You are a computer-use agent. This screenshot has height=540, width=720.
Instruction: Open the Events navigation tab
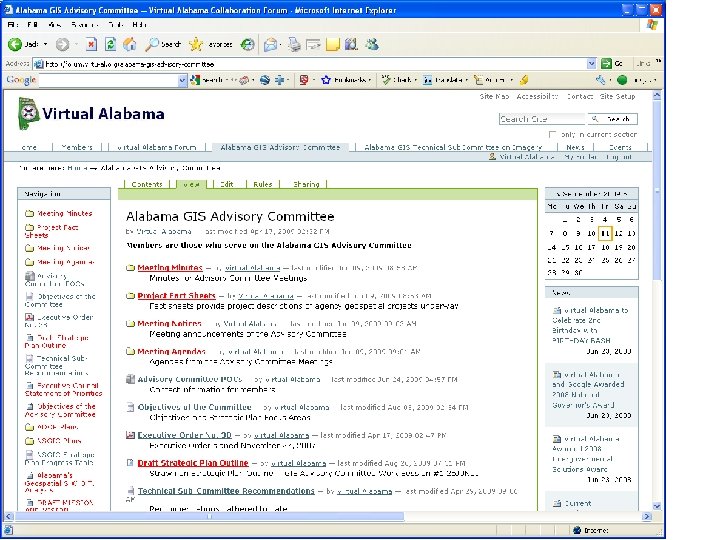pyautogui.click(x=620, y=147)
